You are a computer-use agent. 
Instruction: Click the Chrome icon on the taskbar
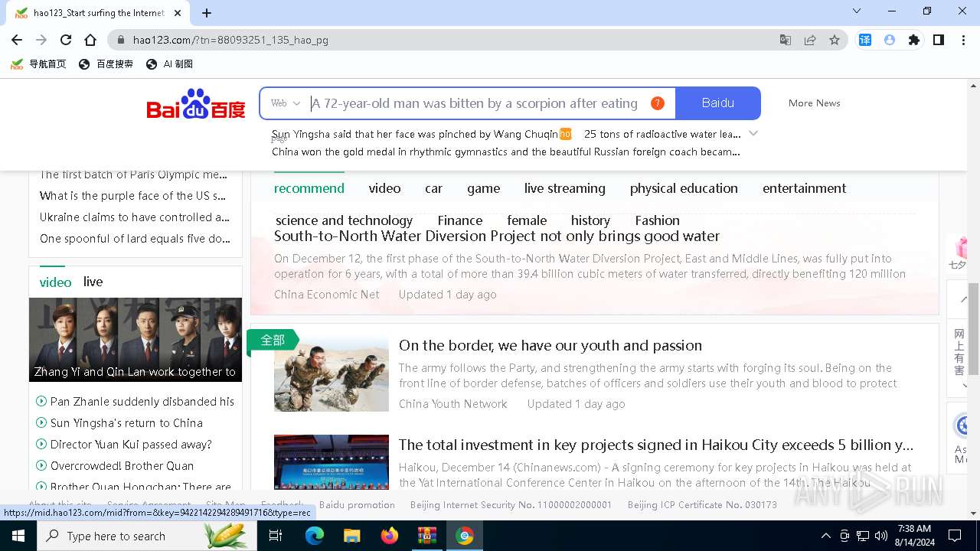465,536
